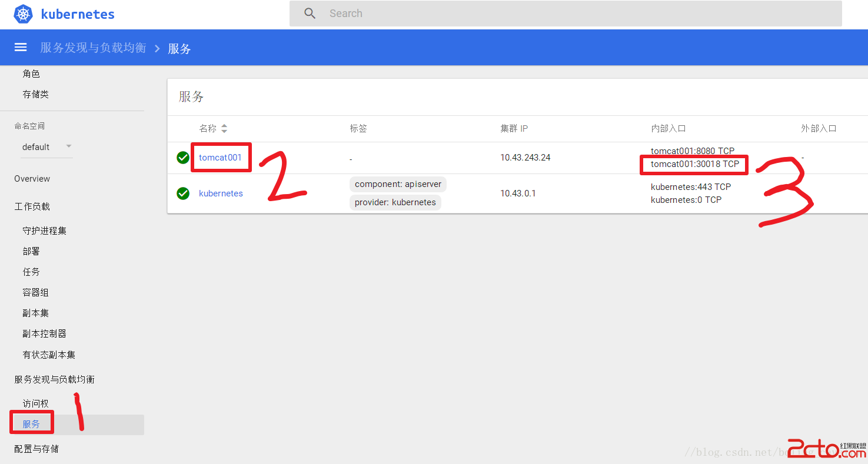The height and width of the screenshot is (464, 868).
Task: Open the sidebar hamburger menu
Action: click(21, 47)
